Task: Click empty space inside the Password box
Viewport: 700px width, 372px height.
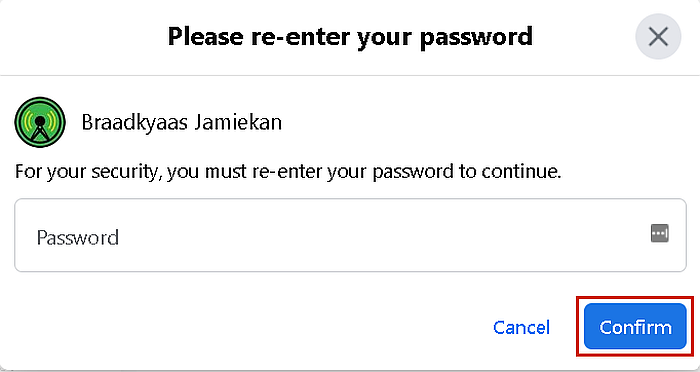Action: click(379, 235)
